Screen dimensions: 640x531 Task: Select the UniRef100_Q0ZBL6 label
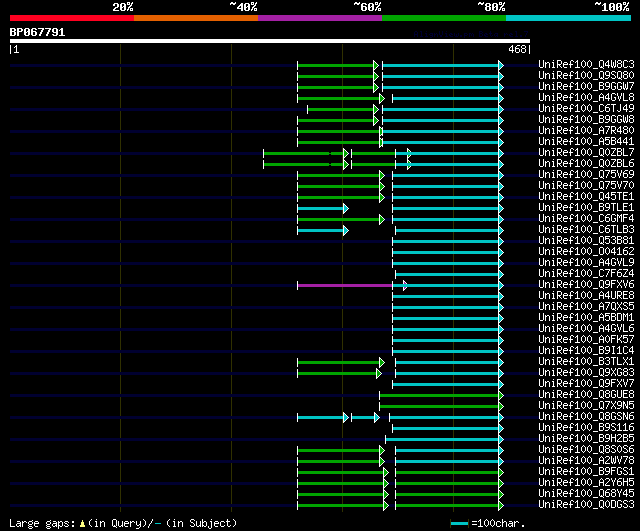(x=586, y=164)
